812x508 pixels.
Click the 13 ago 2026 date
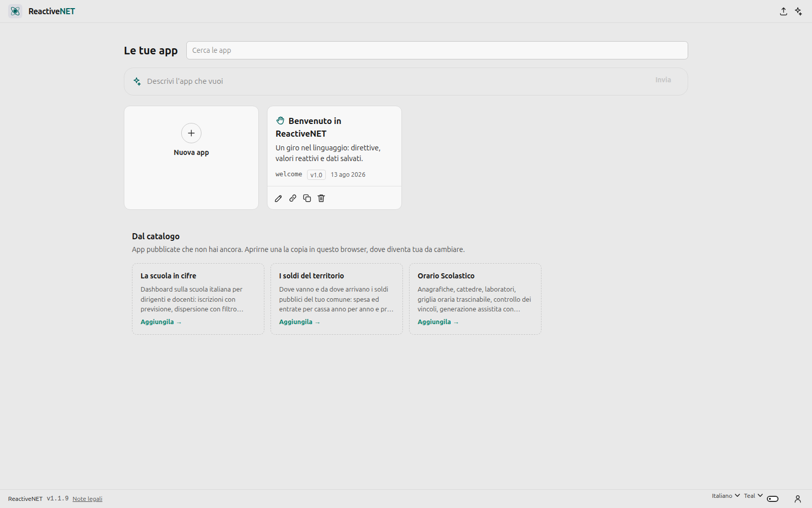(x=348, y=175)
